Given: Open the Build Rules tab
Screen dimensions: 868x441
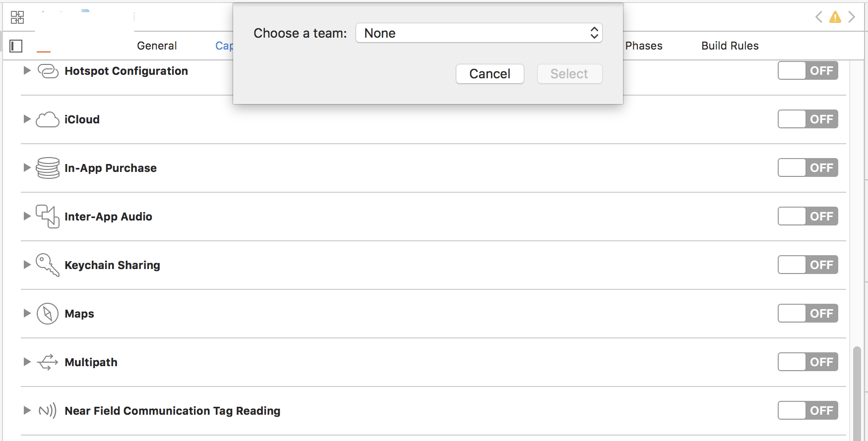Looking at the screenshot, I should coord(730,46).
